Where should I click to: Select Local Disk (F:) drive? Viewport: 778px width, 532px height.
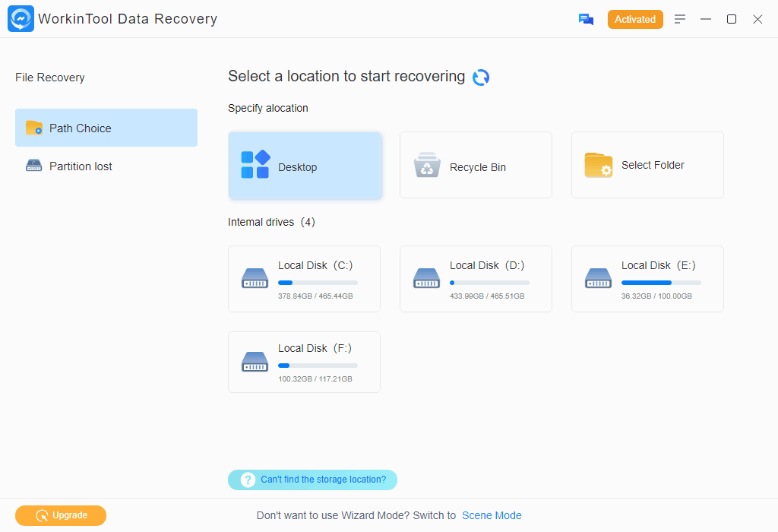pos(304,362)
